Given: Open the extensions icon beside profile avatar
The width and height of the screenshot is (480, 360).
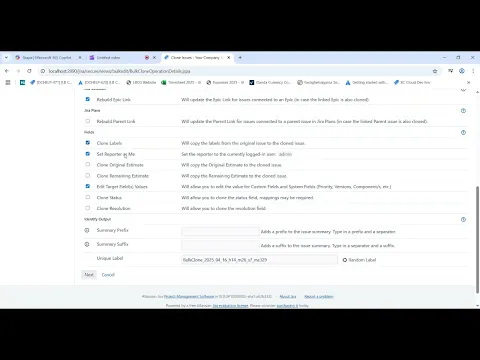Looking at the screenshot, I should click(x=450, y=71).
